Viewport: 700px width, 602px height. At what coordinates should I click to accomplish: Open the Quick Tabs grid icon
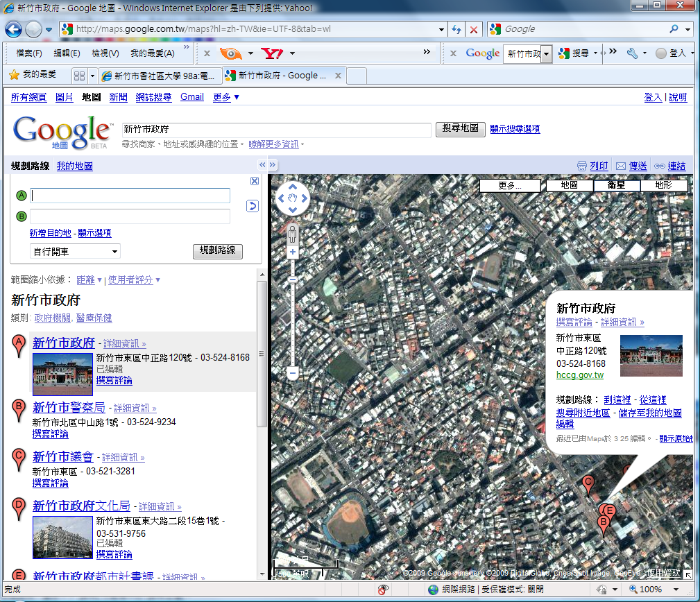[80, 76]
